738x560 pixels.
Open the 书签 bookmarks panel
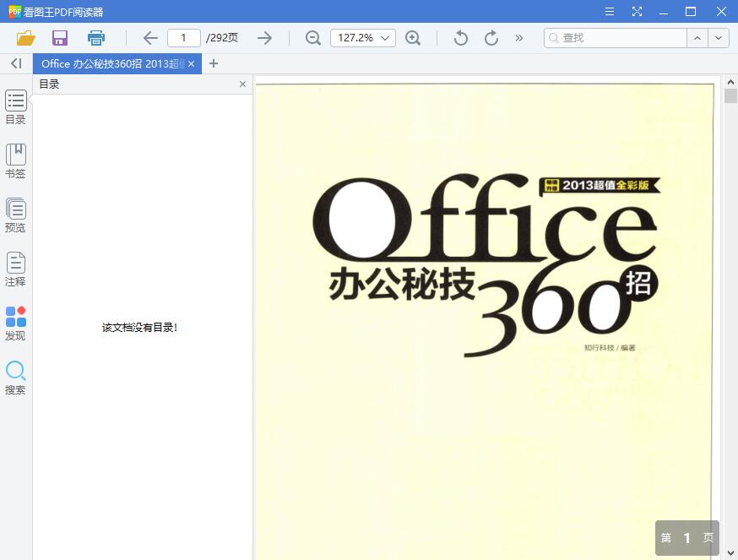click(15, 161)
